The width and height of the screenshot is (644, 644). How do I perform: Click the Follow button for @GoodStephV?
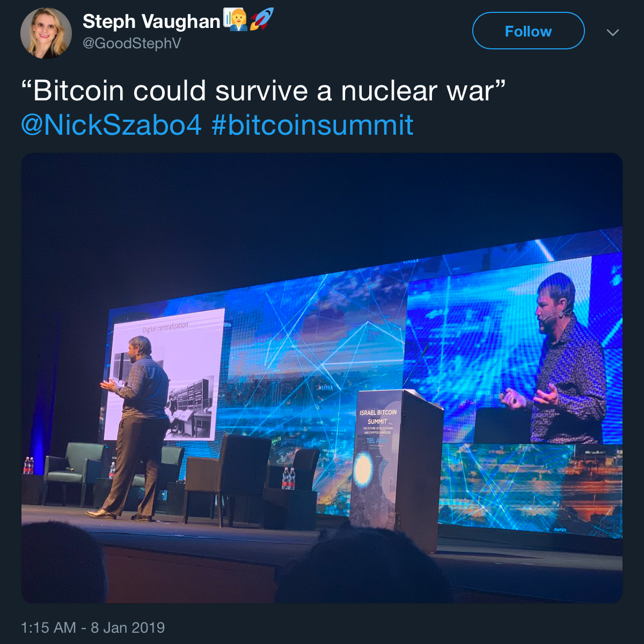coord(528,31)
